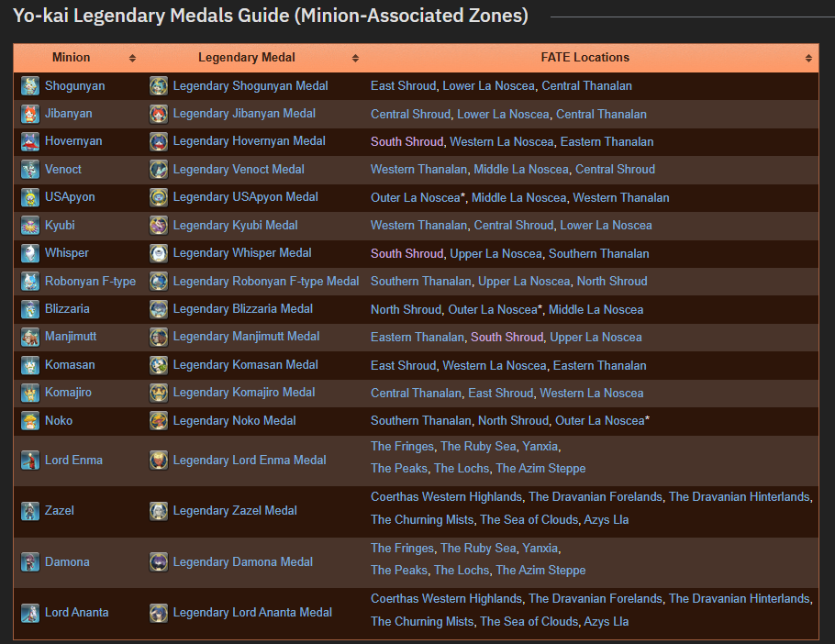The width and height of the screenshot is (835, 644).
Task: Click the Legendary Komajiro Medal icon
Action: pyautogui.click(x=159, y=393)
